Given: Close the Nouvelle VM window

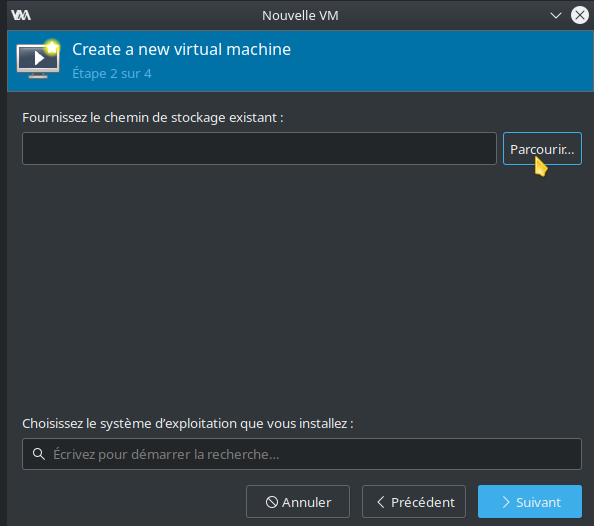Looking at the screenshot, I should tap(580, 15).
